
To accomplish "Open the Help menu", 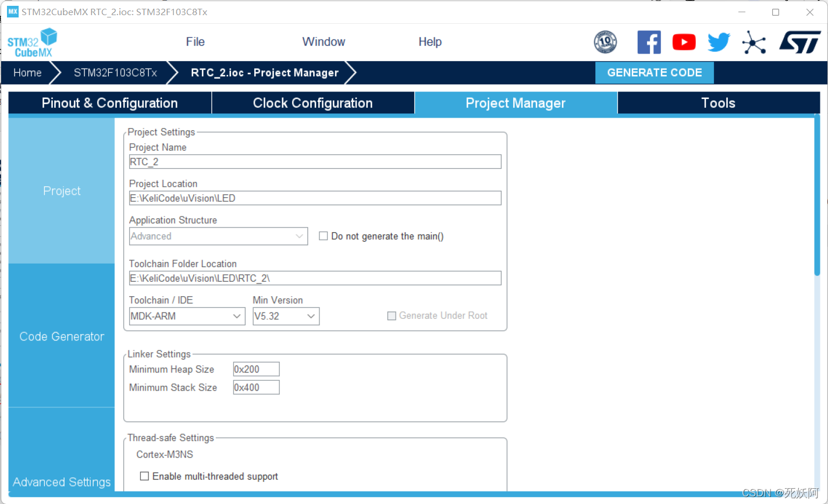I will coord(430,42).
